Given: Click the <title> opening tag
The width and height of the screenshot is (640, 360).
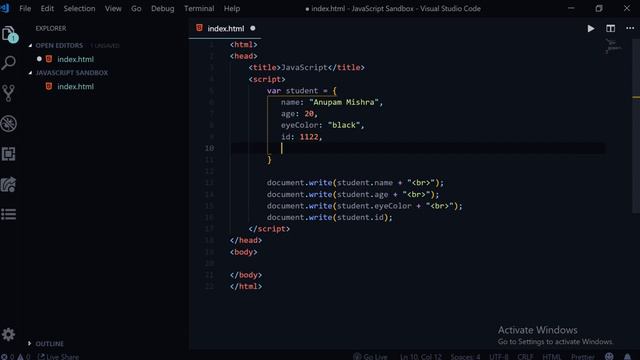Looking at the screenshot, I should [x=264, y=68].
